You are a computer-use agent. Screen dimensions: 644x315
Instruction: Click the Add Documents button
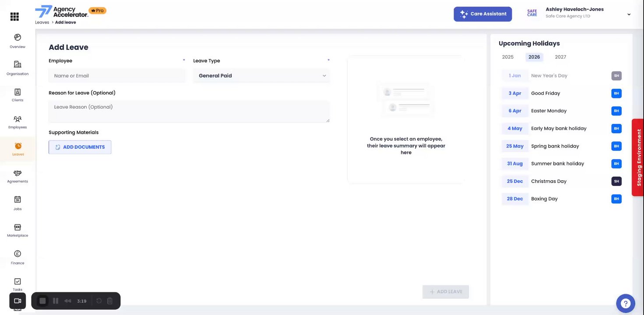point(80,147)
